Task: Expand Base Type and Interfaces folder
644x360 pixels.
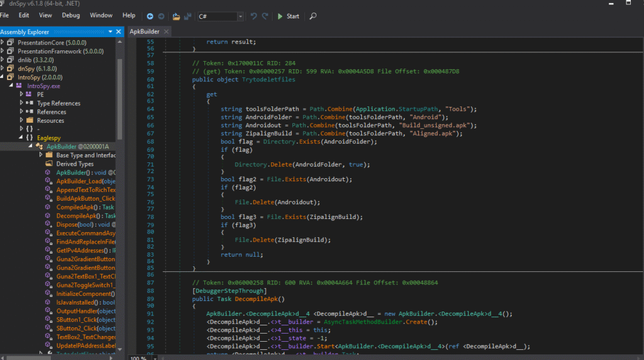Action: (x=40, y=155)
